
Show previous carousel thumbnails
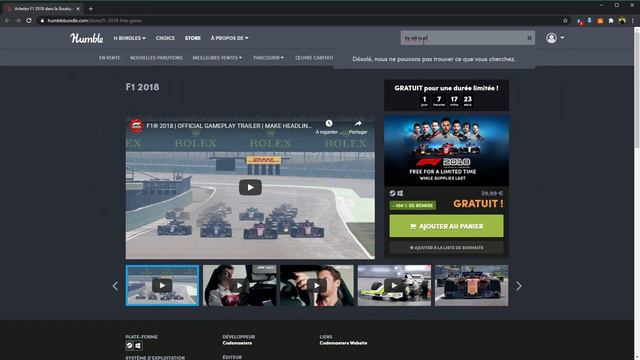click(x=115, y=286)
